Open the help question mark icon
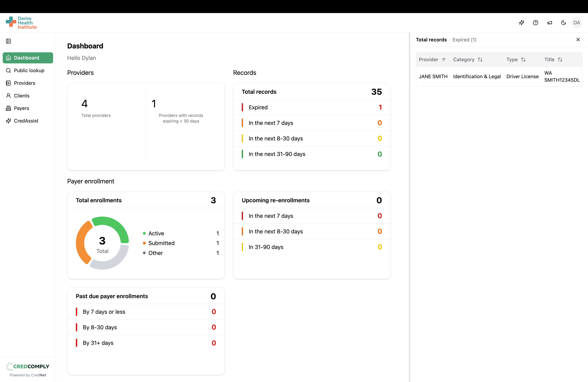The width and height of the screenshot is (588, 382). pyautogui.click(x=535, y=23)
